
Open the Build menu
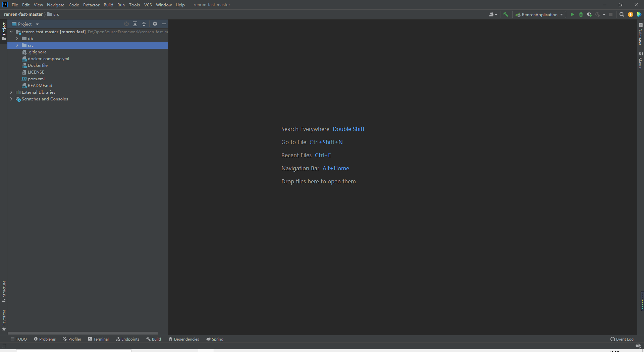click(x=108, y=5)
